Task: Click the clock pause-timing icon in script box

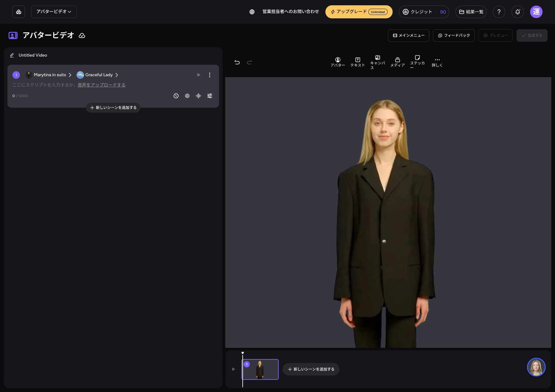Action: click(176, 96)
